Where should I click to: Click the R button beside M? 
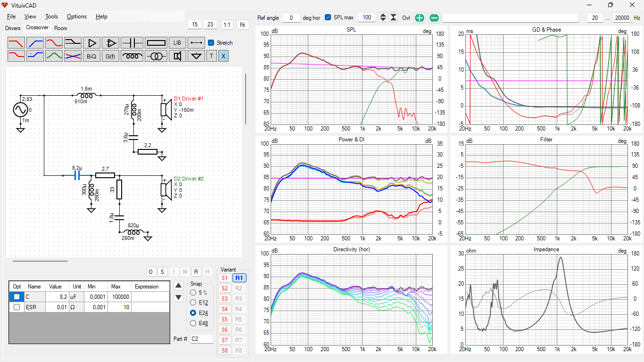196,271
